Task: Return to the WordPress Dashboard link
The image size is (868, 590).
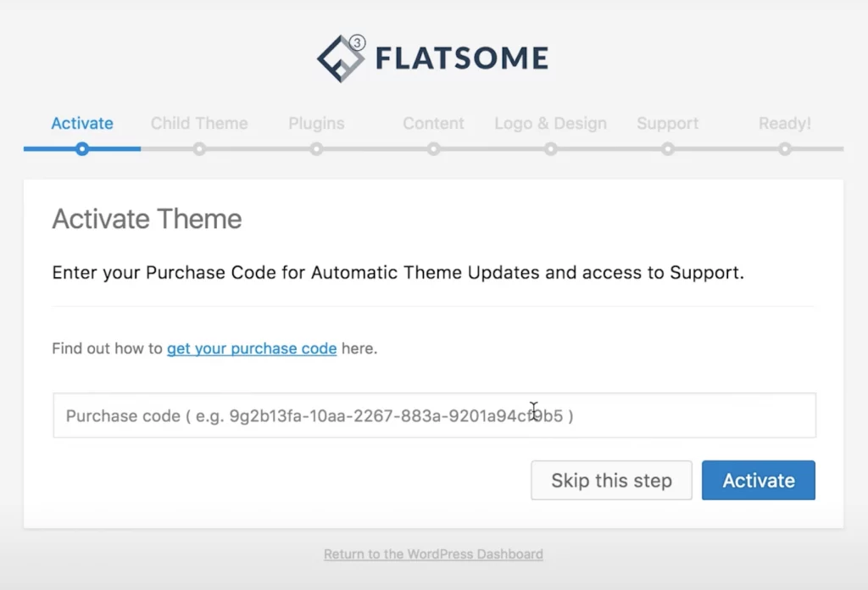Action: click(433, 554)
